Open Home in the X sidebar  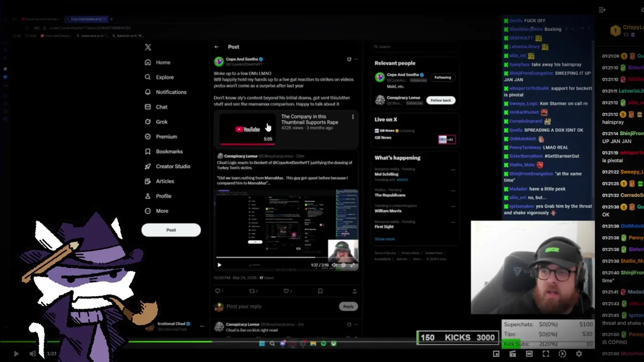point(157,62)
